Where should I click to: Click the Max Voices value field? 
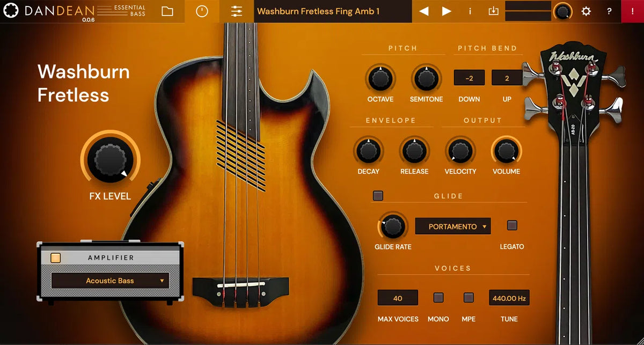tap(397, 297)
